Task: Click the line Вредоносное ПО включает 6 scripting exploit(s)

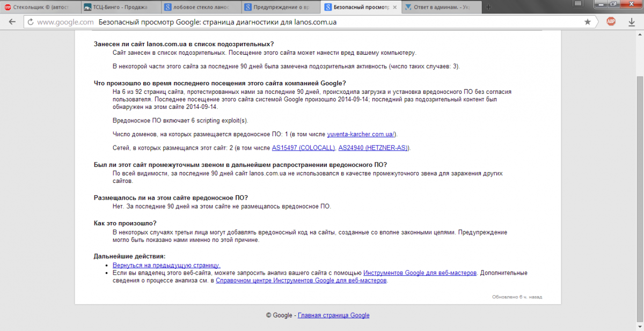Action: tap(180, 120)
